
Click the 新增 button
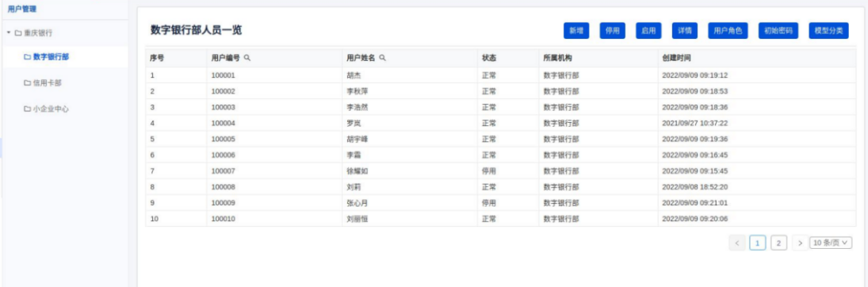(576, 31)
